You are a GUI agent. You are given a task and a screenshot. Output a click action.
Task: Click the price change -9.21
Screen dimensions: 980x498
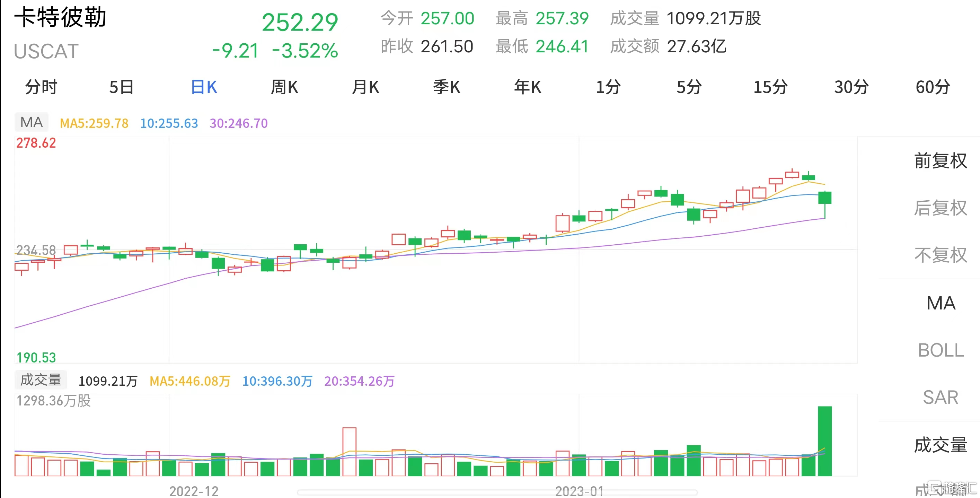click(x=235, y=51)
